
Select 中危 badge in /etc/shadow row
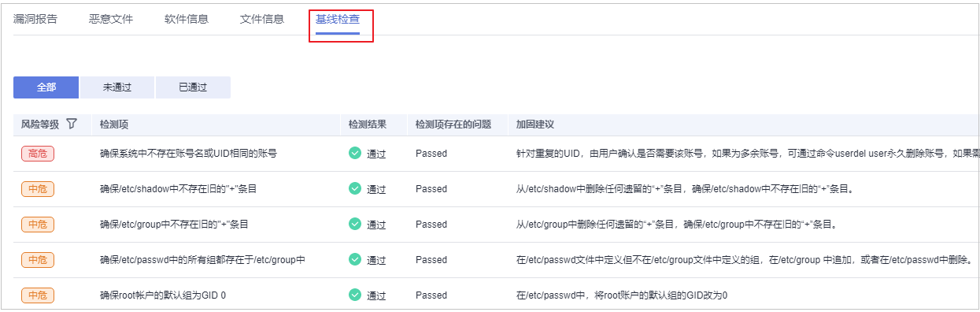pos(37,189)
